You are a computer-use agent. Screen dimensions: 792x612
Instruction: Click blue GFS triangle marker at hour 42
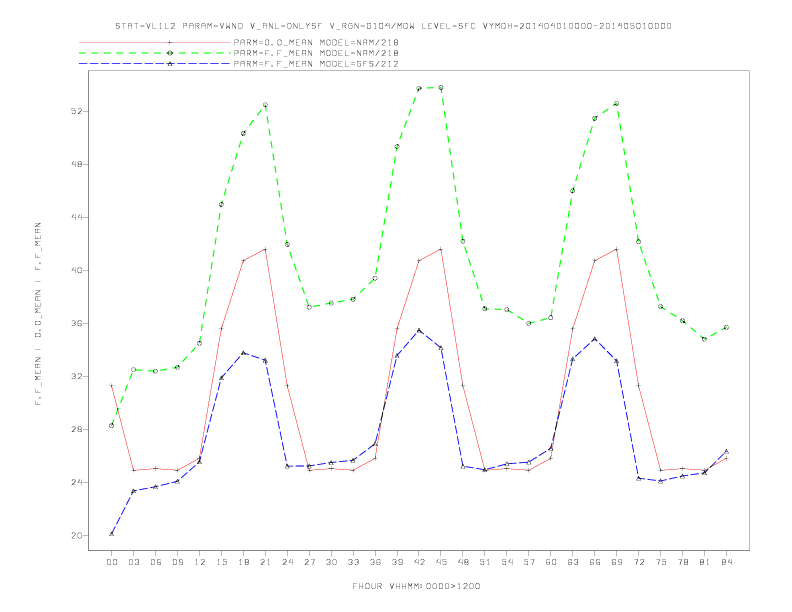[419, 330]
